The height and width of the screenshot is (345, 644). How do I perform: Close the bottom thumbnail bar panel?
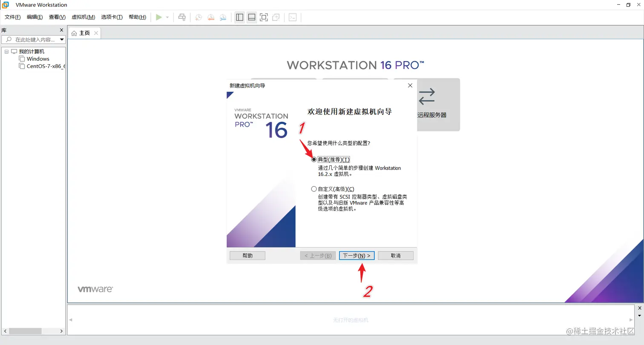click(639, 308)
